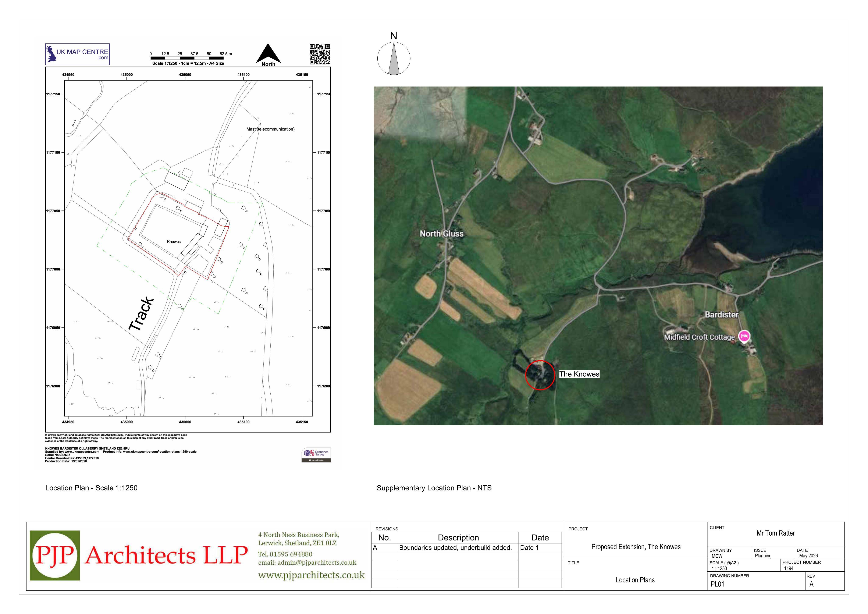Click the drawing title 'Location Plans'

click(x=635, y=580)
